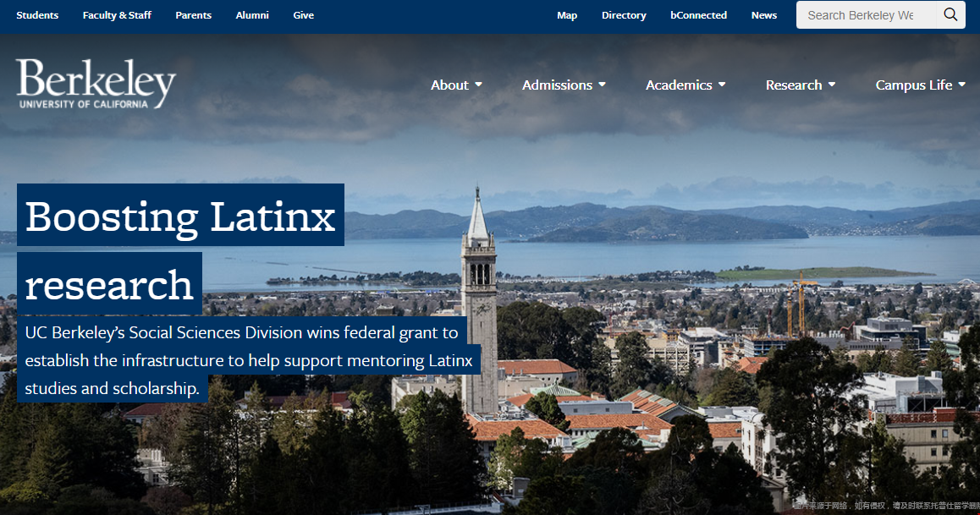Expand the Academics dropdown arrow
This screenshot has width=980, height=515.
click(722, 85)
